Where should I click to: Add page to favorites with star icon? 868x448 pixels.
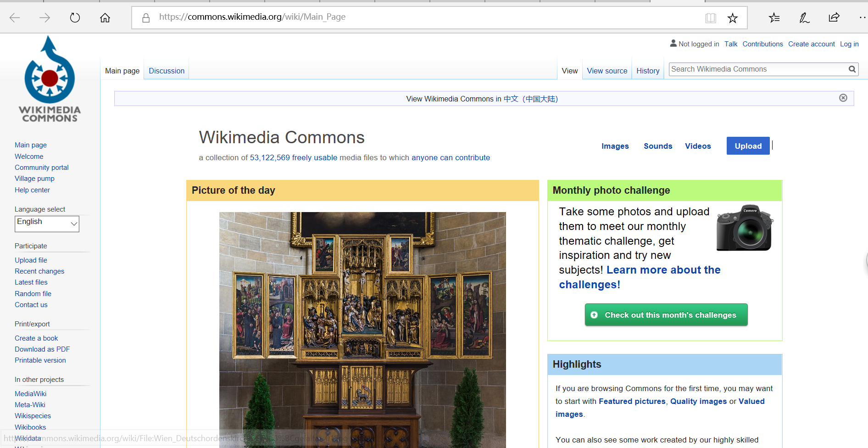tap(733, 18)
